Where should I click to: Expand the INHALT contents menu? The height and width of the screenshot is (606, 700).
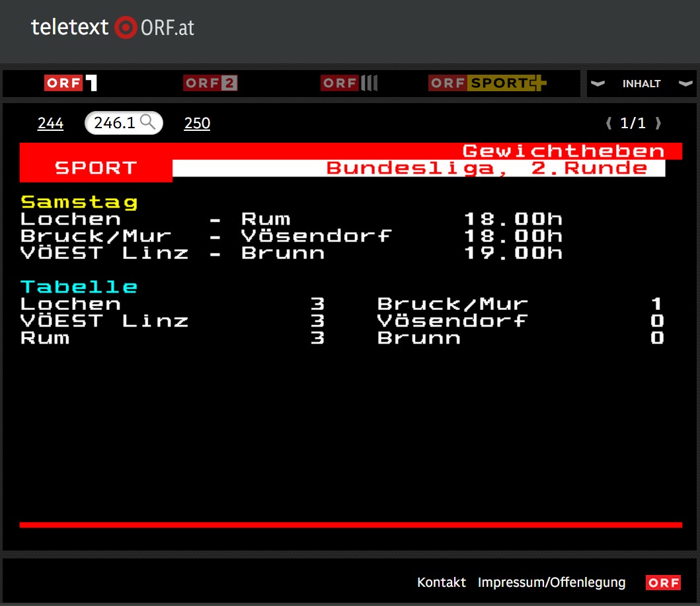(642, 83)
